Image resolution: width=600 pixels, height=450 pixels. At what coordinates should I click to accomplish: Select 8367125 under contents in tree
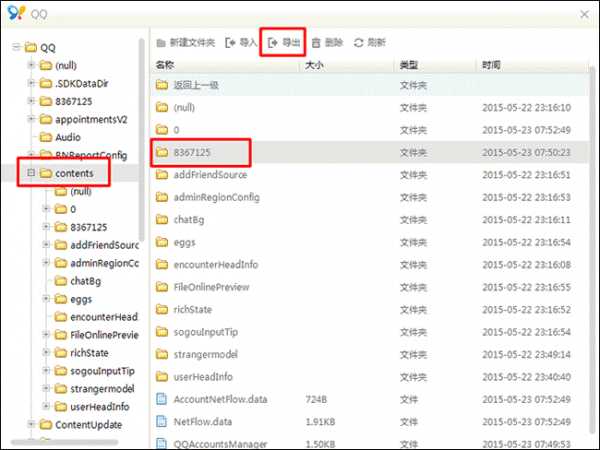[88, 227]
